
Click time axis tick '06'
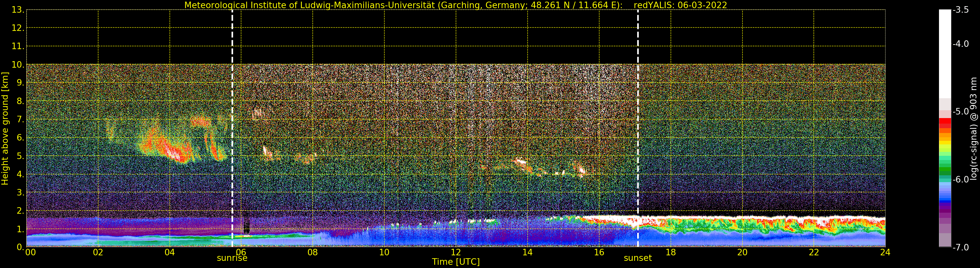tap(241, 252)
